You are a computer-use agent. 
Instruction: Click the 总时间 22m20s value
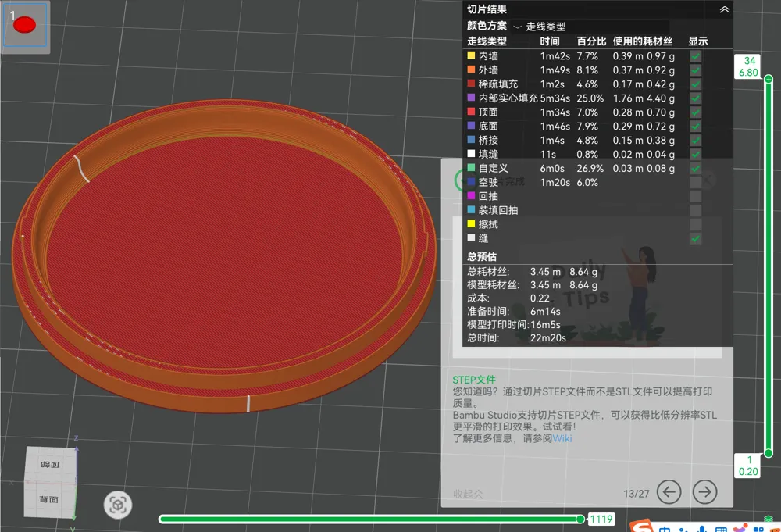coord(548,337)
